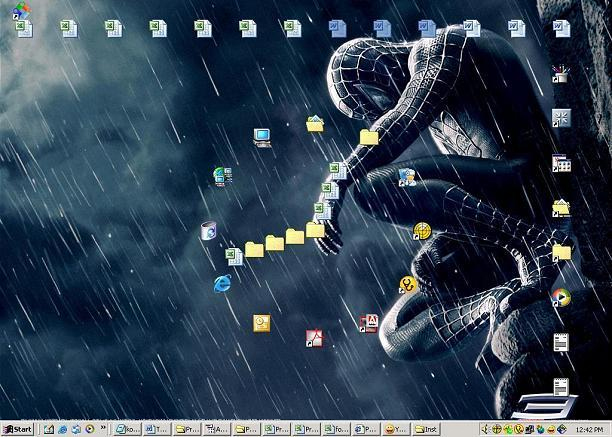
Task: Select the Excel file at the staircase bottom
Action: coord(233,256)
